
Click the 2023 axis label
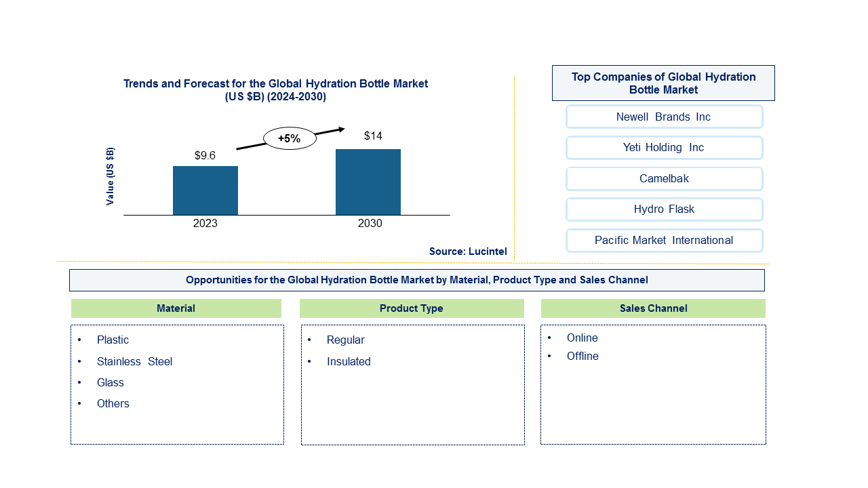coord(205,224)
